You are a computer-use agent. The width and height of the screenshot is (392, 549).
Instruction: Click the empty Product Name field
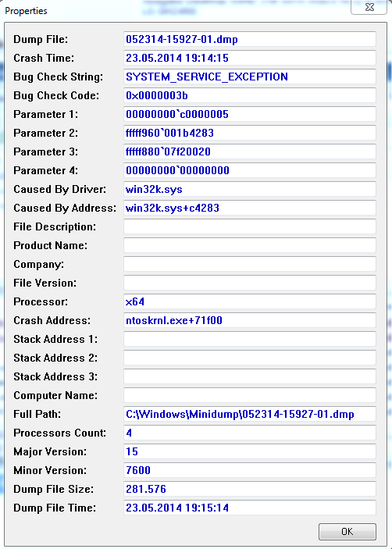[250, 245]
